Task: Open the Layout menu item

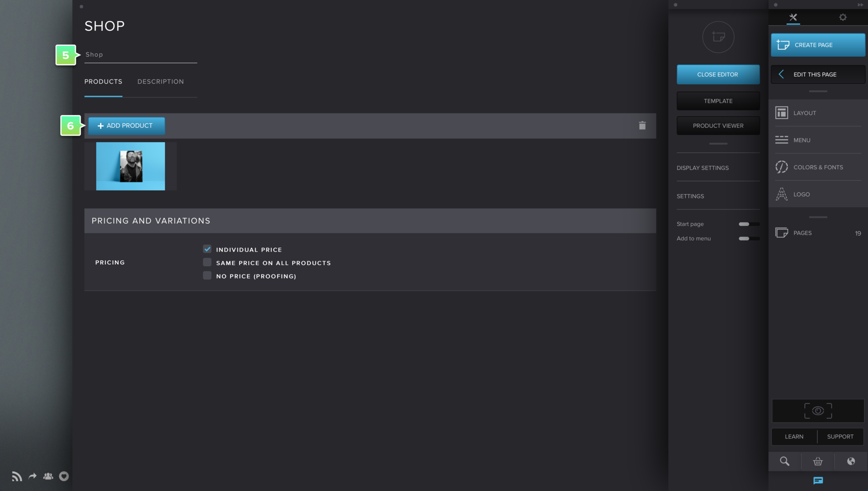Action: 818,113
